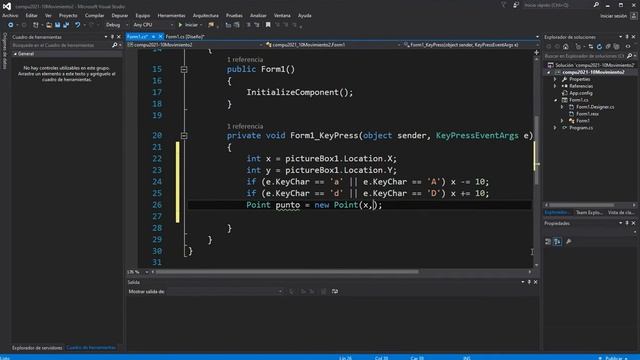Expand the Program.cs node
Viewport: 640px width, 360px height.
click(x=555, y=128)
